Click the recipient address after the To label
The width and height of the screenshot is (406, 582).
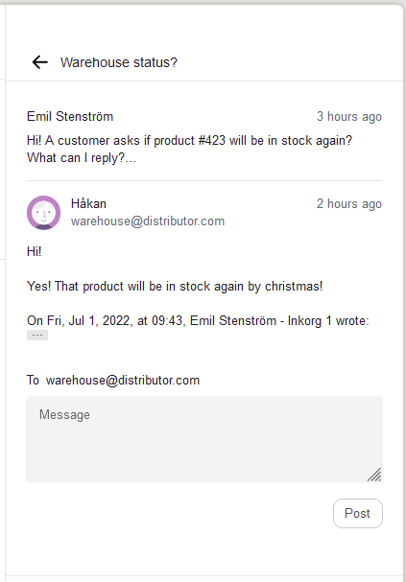click(123, 380)
